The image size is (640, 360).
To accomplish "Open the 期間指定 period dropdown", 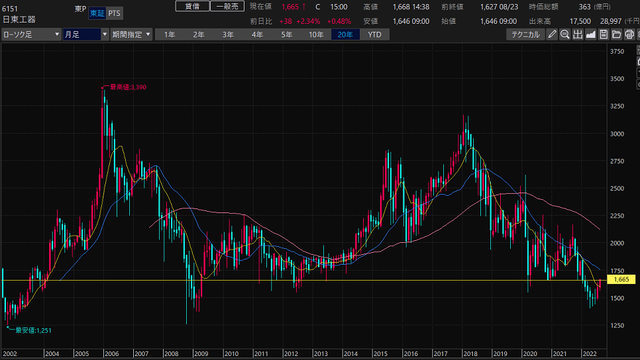I will [x=131, y=35].
